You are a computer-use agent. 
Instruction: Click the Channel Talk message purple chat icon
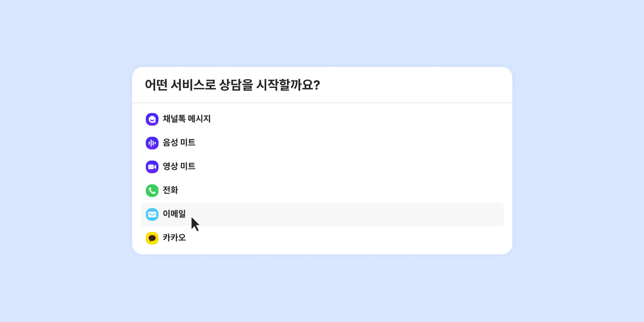[152, 119]
